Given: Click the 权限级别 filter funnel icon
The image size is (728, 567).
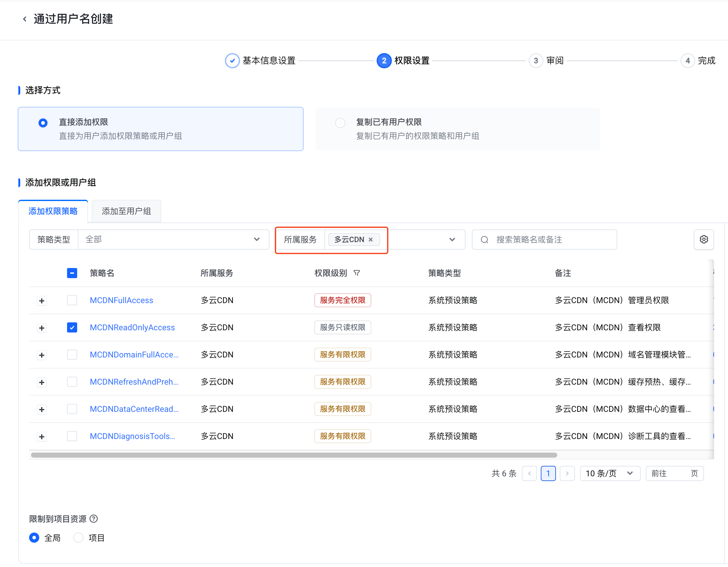Looking at the screenshot, I should pyautogui.click(x=357, y=273).
